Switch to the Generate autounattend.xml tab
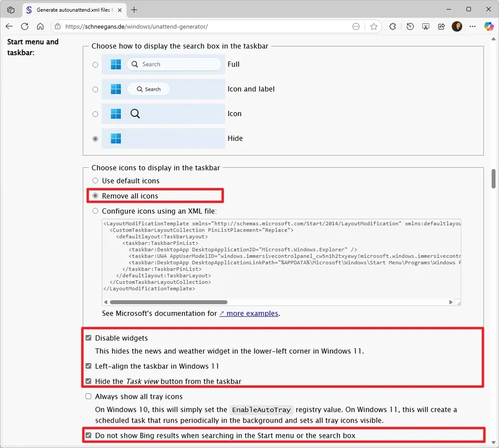The height and width of the screenshot is (448, 499). [x=73, y=9]
